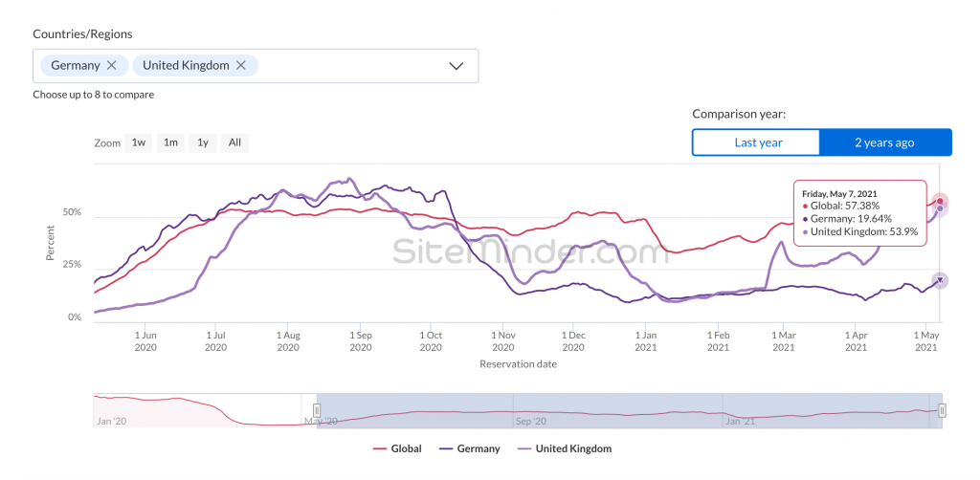
Task: Set zoom to 1y
Action: (202, 142)
